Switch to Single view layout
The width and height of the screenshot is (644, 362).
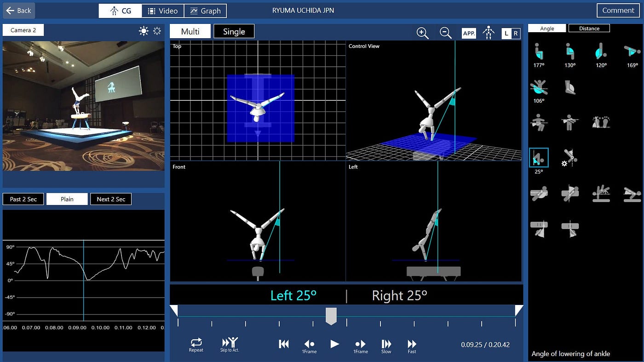[x=234, y=31]
